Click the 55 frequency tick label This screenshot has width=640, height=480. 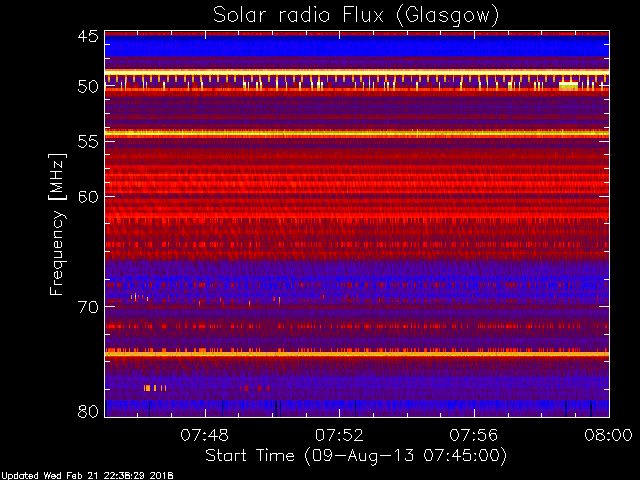pos(88,142)
